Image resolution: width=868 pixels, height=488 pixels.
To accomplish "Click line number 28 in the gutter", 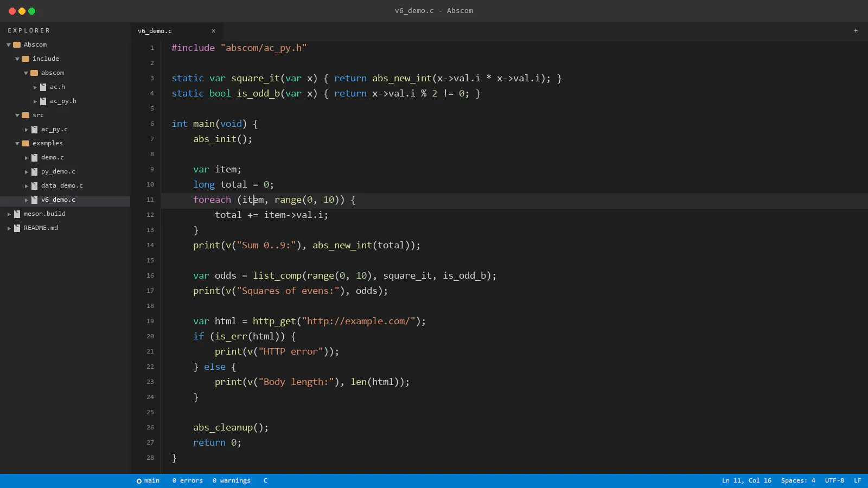I will 150,458.
